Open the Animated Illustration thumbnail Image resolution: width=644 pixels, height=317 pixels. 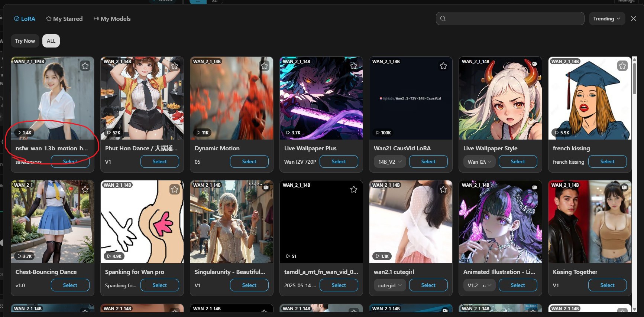pyautogui.click(x=500, y=222)
